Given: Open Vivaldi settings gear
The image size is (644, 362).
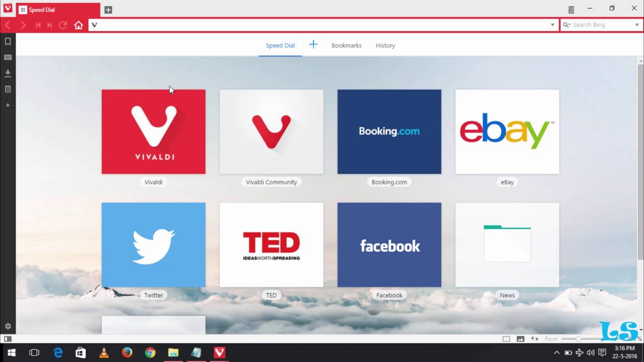Looking at the screenshot, I should coord(8,326).
